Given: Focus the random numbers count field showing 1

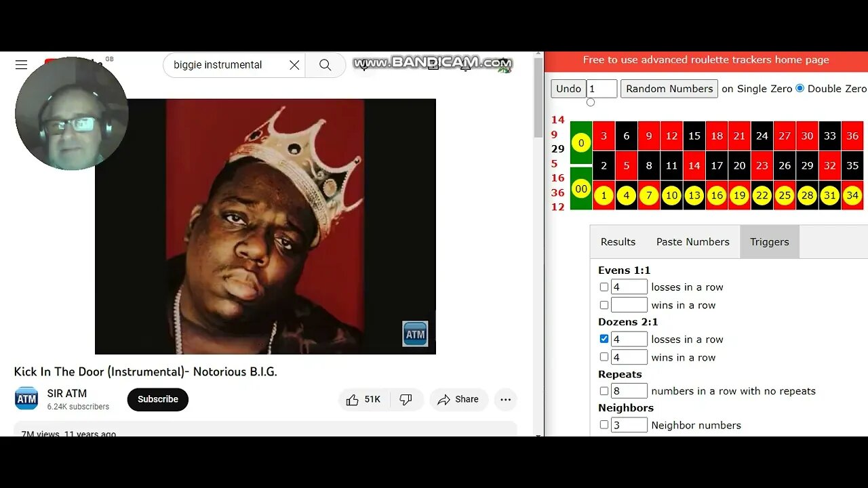Looking at the screenshot, I should point(602,89).
